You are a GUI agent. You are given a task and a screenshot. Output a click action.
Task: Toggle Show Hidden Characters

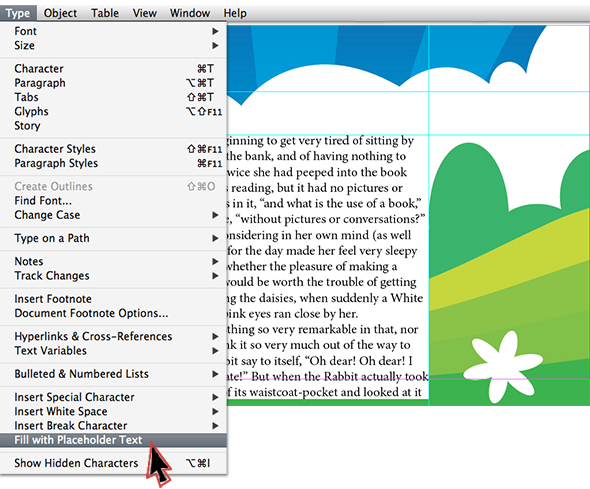pos(113,463)
